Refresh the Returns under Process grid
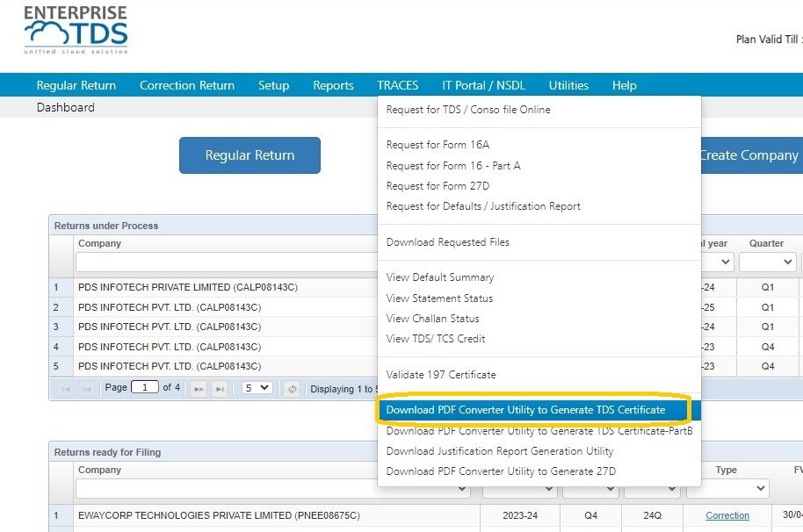The height and width of the screenshot is (532, 803). pos(292,388)
